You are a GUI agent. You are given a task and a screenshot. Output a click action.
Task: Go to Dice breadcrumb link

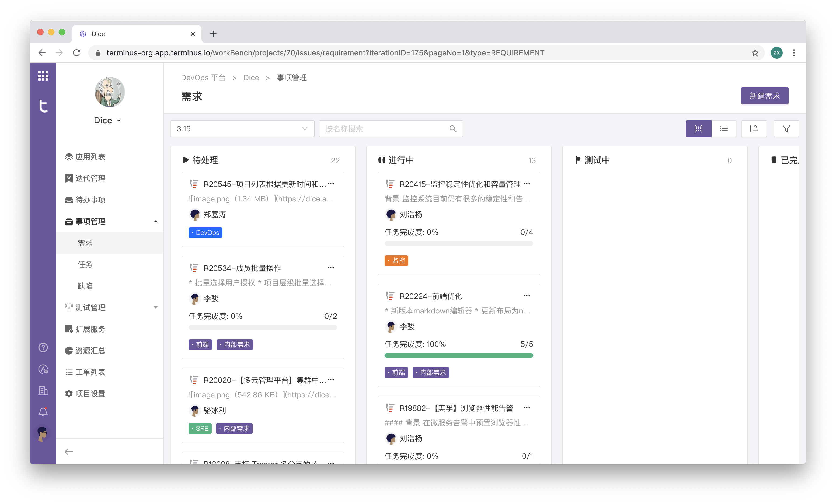click(251, 78)
